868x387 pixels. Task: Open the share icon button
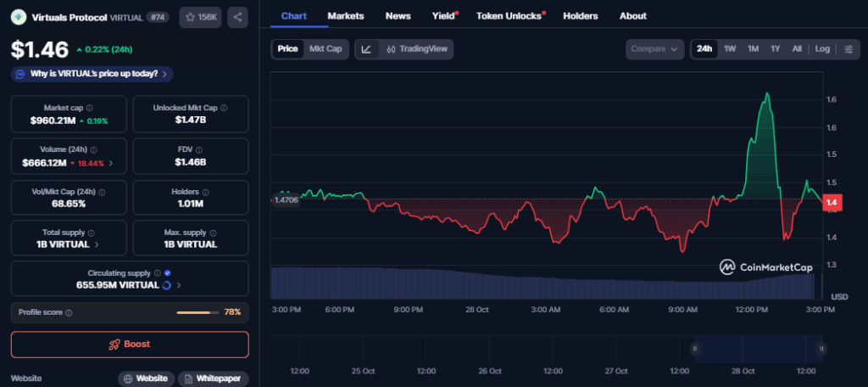pyautogui.click(x=237, y=17)
